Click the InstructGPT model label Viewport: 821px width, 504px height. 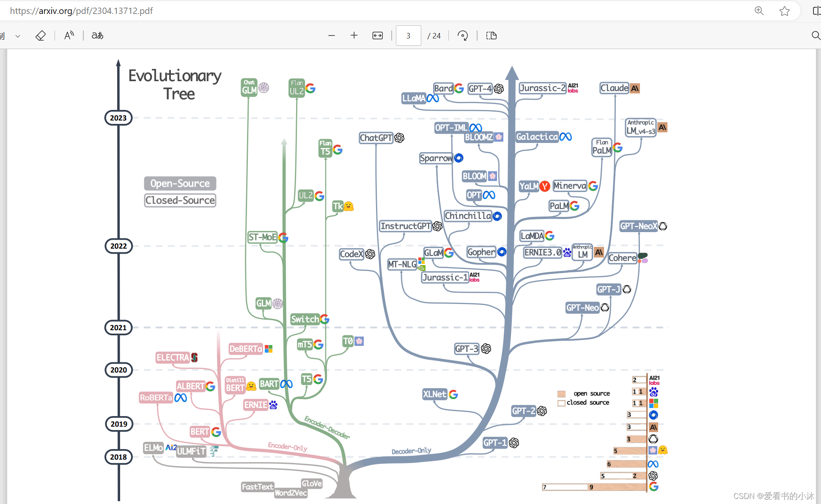406,226
